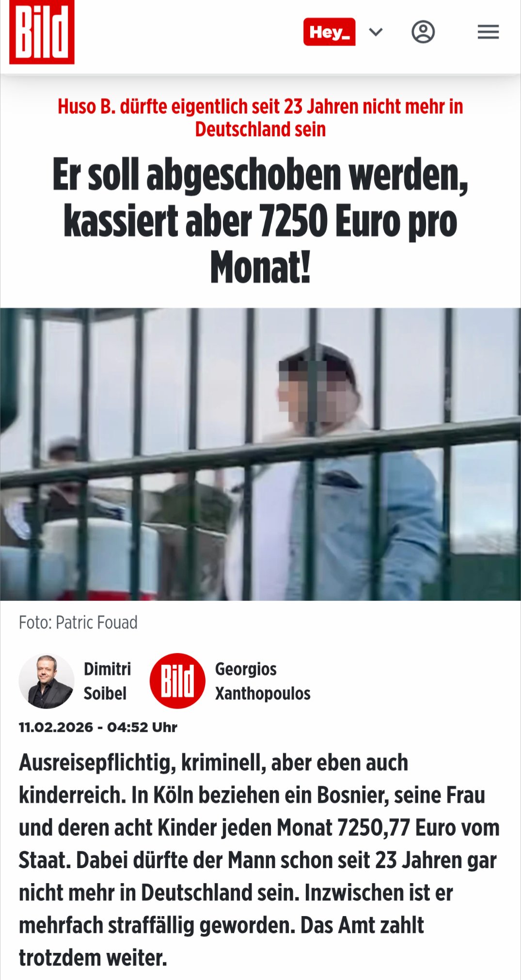Open the Bild logo home link

pos(42,32)
